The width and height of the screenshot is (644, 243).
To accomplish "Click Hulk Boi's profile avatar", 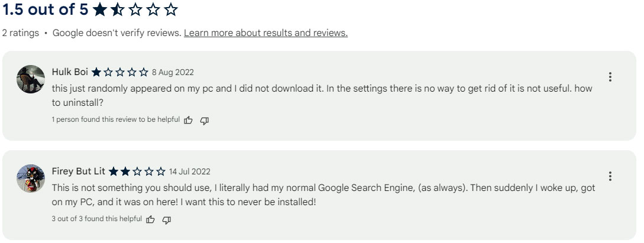I will click(31, 79).
